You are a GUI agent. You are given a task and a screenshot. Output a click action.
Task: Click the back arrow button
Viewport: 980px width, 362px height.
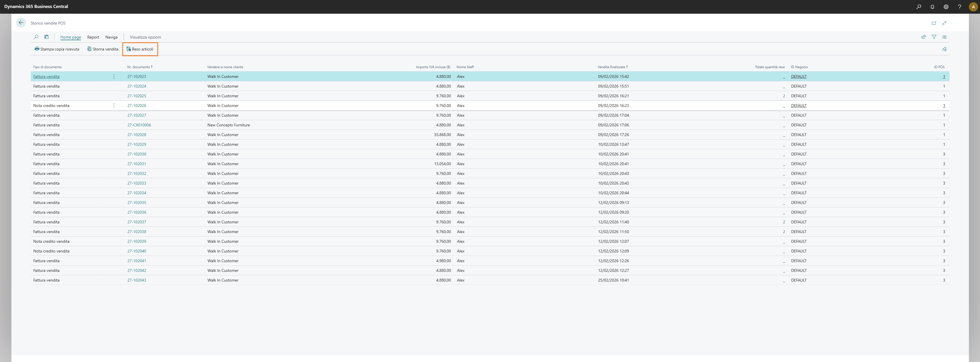tap(21, 23)
